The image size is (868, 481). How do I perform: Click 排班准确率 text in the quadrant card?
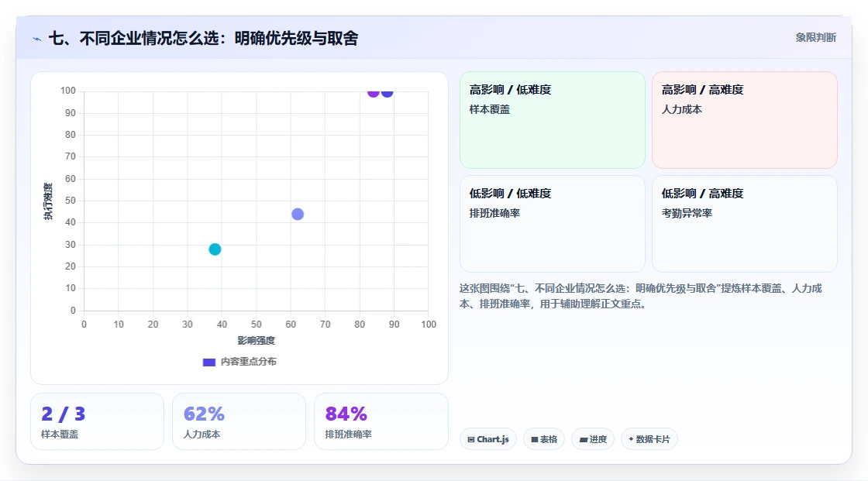click(x=495, y=213)
